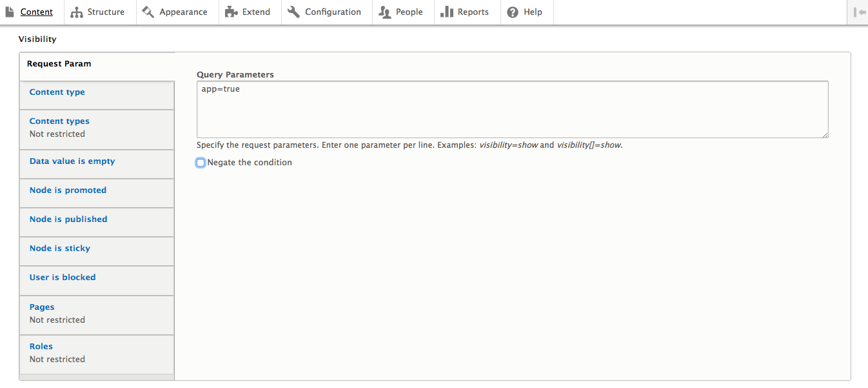Click the Help question mark icon
Image resolution: width=868 pixels, height=388 pixels.
pos(513,12)
